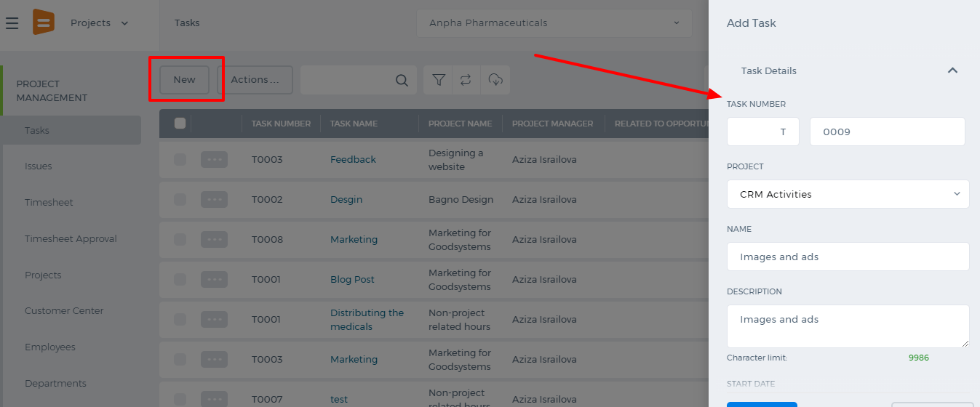Go to Customer Center in sidebar

click(64, 310)
